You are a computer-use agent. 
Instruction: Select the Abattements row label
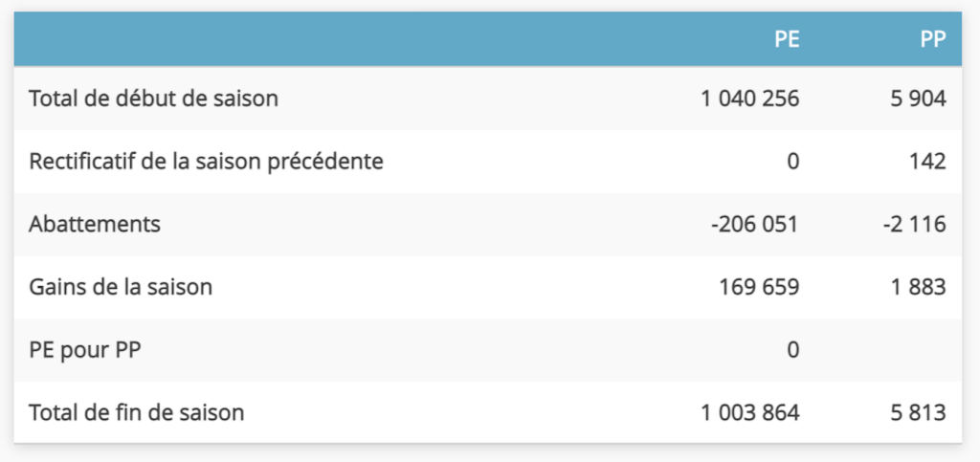click(x=95, y=224)
